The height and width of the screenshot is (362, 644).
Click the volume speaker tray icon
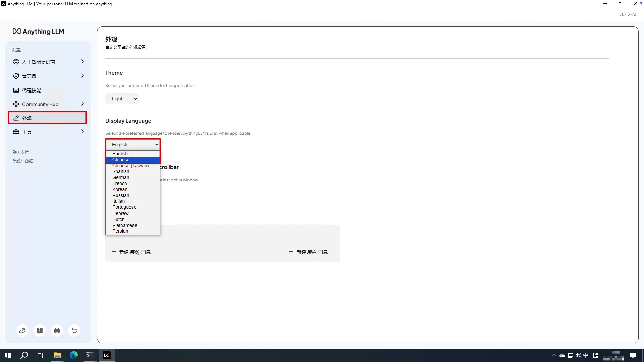click(x=578, y=355)
